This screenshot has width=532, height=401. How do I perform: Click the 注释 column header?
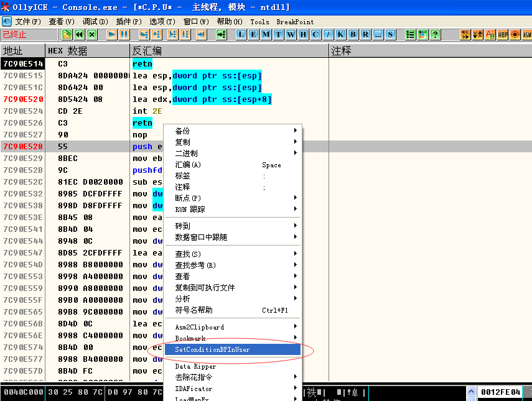coord(431,51)
